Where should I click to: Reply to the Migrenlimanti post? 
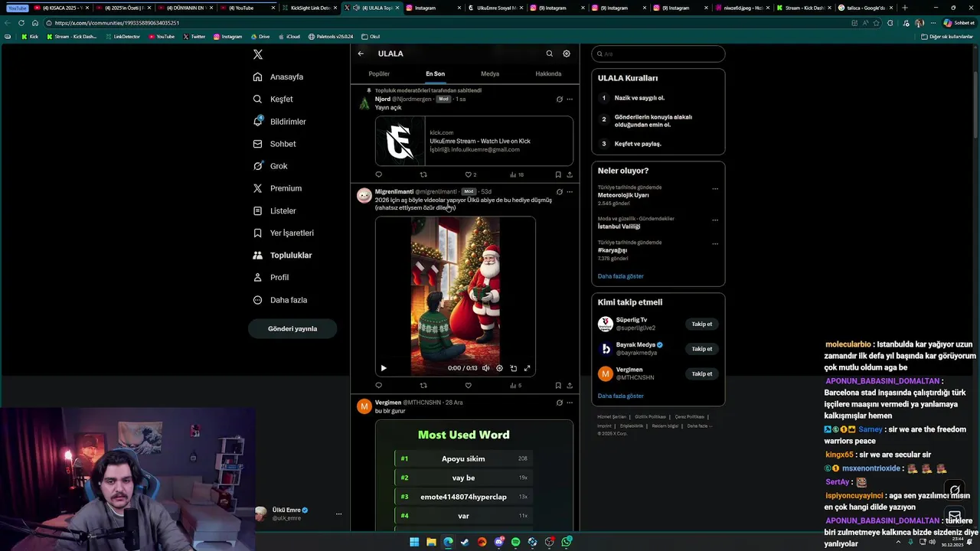pyautogui.click(x=378, y=386)
